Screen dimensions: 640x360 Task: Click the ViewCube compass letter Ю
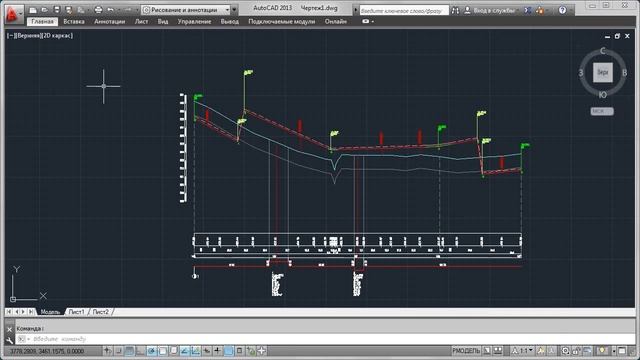pos(603,95)
